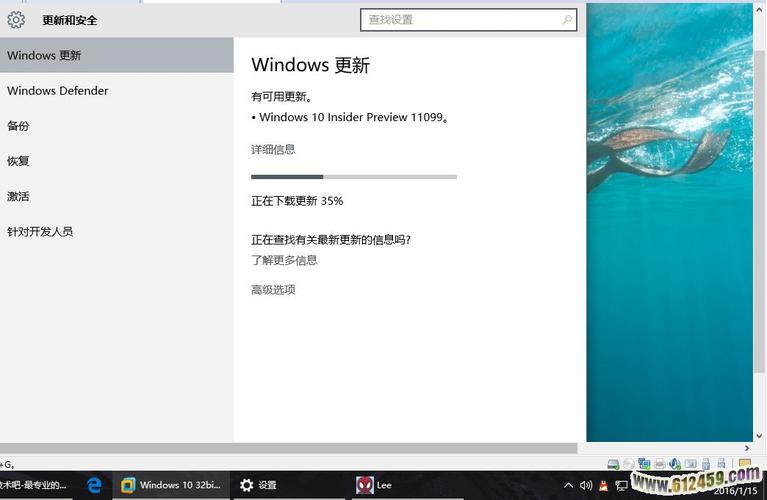
Task: Click the network adapter icon in VMware status bar
Action: tap(644, 464)
